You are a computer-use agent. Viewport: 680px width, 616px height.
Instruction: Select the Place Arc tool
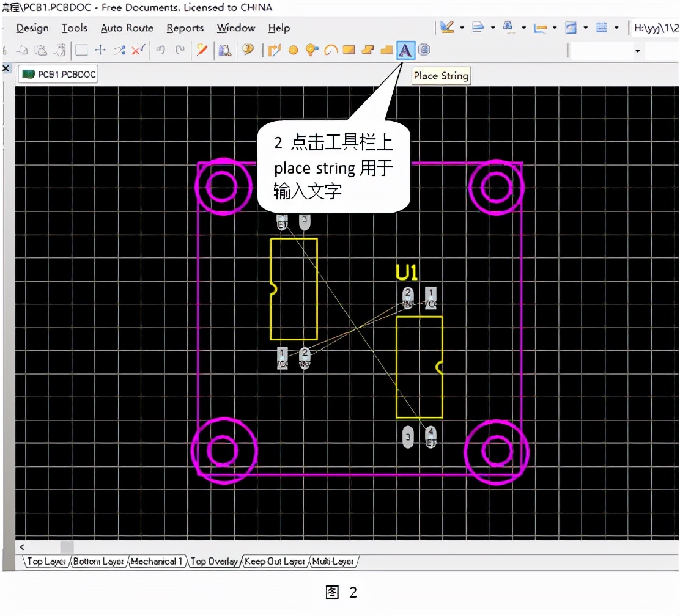329,50
